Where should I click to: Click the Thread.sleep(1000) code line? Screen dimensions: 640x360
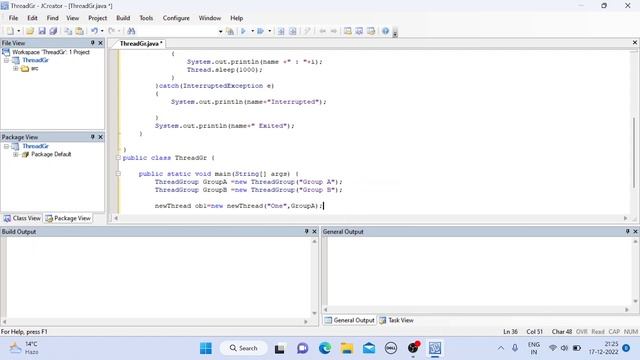click(224, 70)
